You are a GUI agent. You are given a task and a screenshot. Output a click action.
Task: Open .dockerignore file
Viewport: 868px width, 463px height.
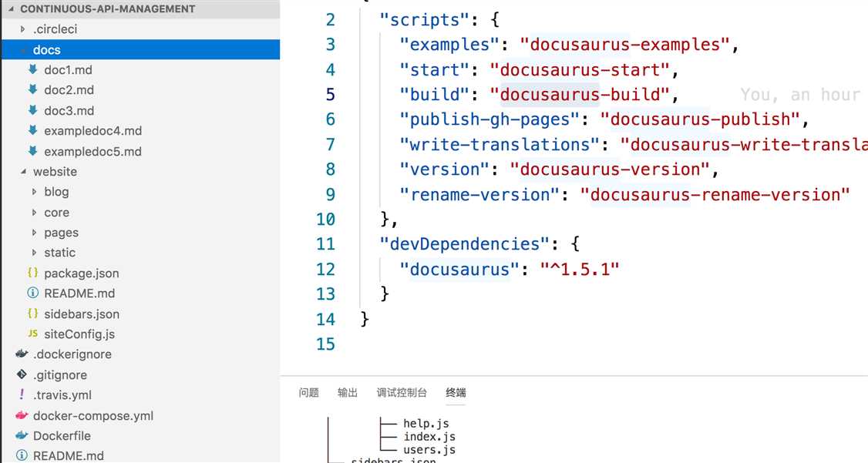pyautogui.click(x=72, y=354)
